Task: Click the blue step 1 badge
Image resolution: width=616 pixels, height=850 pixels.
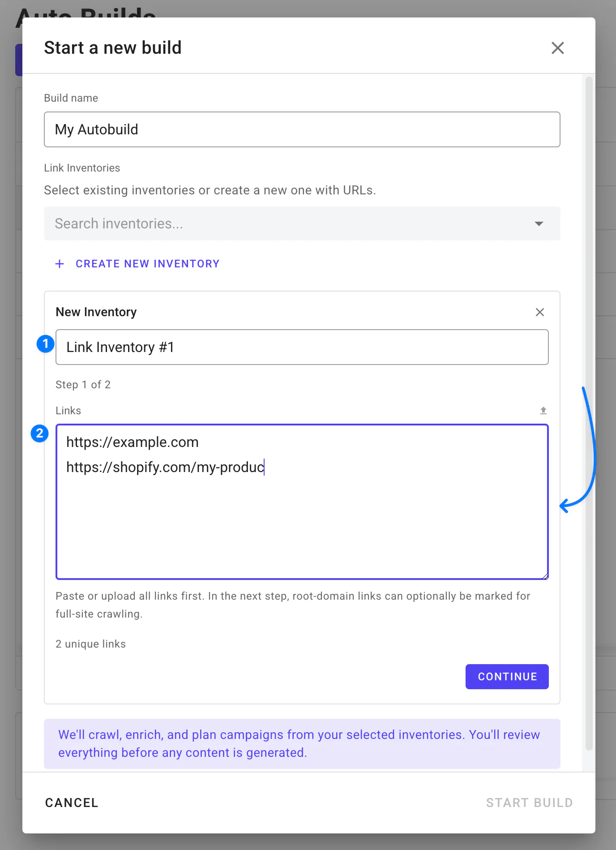Action: (45, 344)
